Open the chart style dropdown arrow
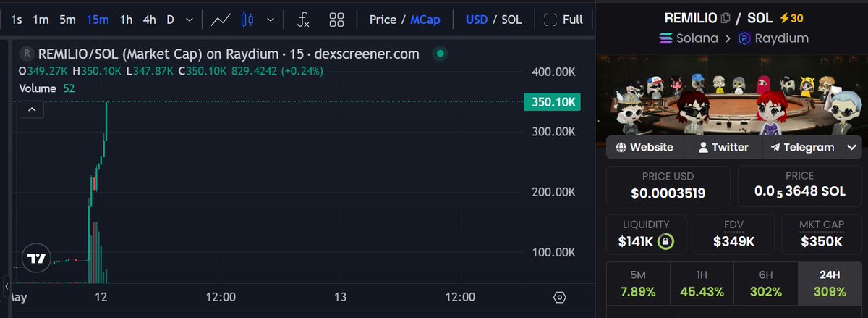Viewport: 868px width, 318px height. point(271,20)
